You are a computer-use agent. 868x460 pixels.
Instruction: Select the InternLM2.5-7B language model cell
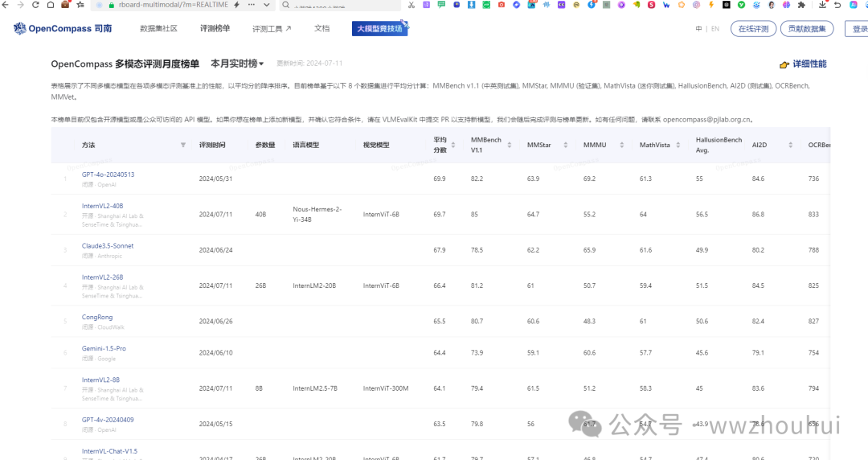click(315, 388)
